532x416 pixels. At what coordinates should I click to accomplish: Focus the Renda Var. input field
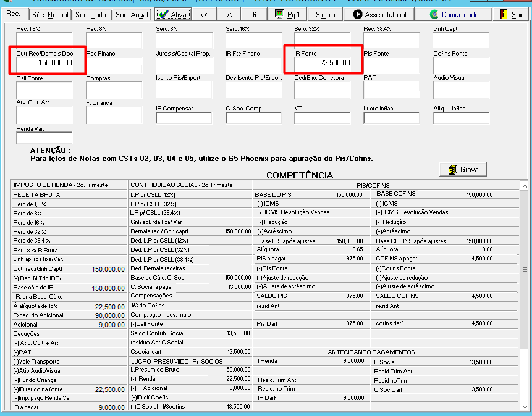point(44,138)
